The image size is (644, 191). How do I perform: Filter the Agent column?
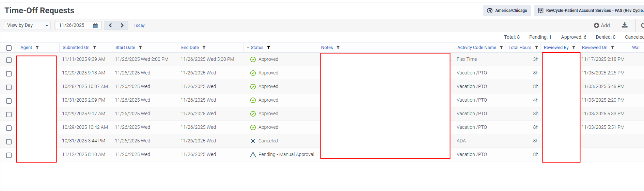[x=37, y=48]
